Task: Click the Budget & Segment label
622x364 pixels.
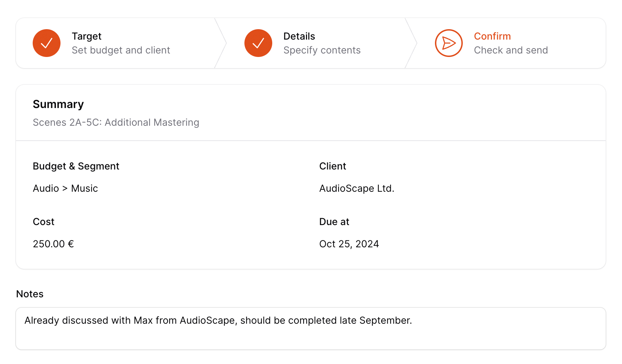Action: 76,166
